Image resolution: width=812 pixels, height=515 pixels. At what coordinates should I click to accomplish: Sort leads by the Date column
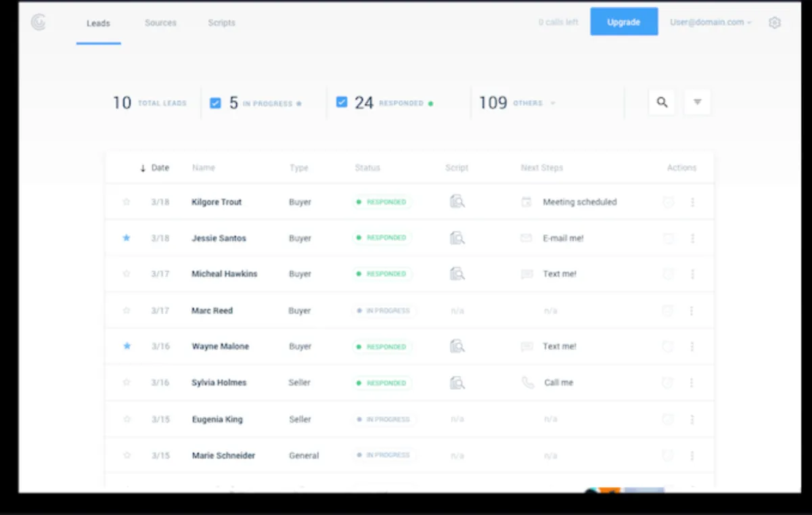pos(155,168)
